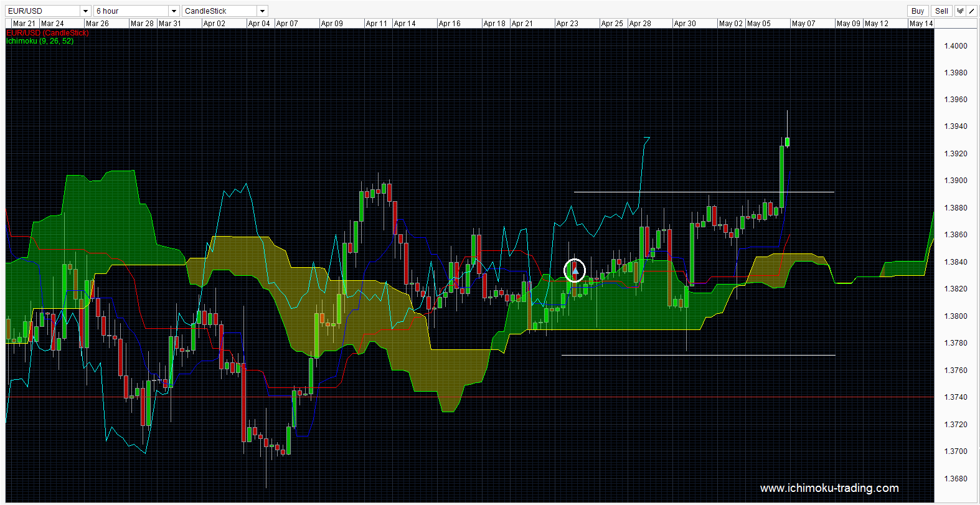Click the Apr 23 date label

coord(567,23)
